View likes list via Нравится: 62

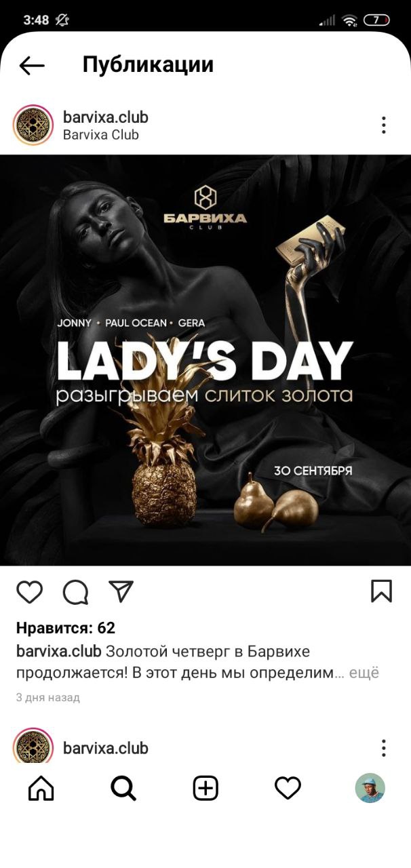66,628
